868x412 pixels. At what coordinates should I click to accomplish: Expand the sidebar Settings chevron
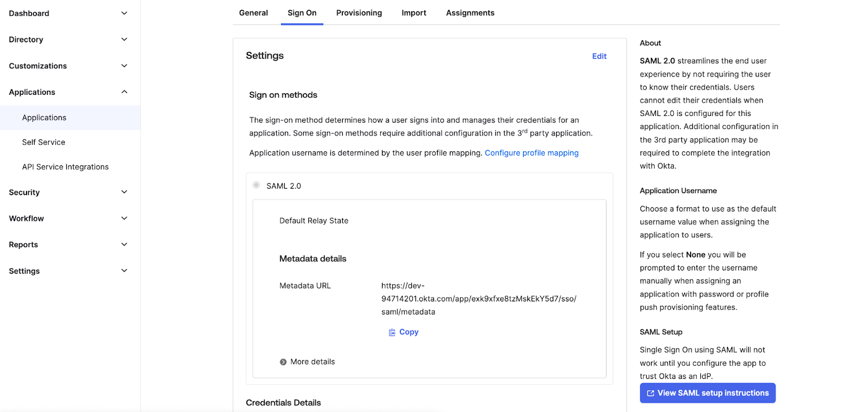click(x=124, y=271)
